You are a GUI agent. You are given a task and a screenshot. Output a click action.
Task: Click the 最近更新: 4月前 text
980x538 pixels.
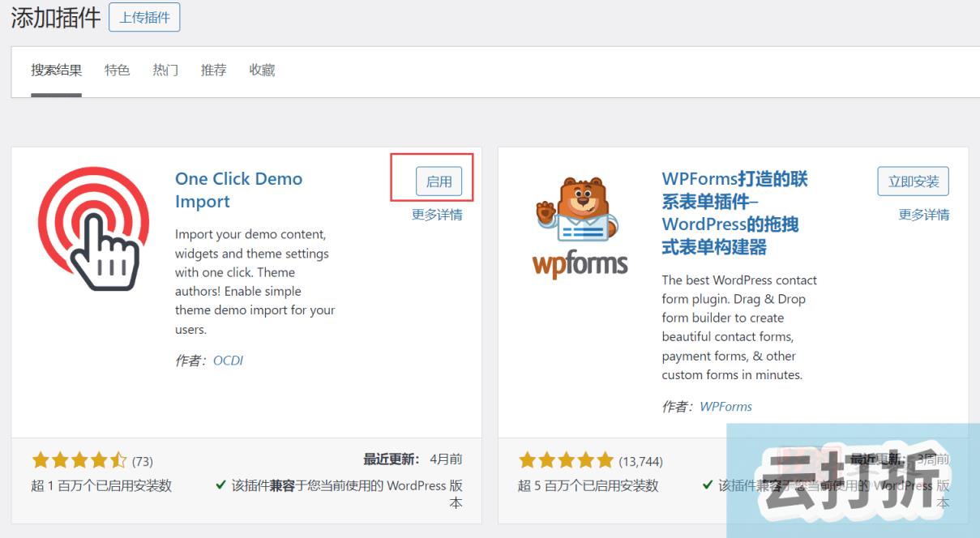click(413, 459)
